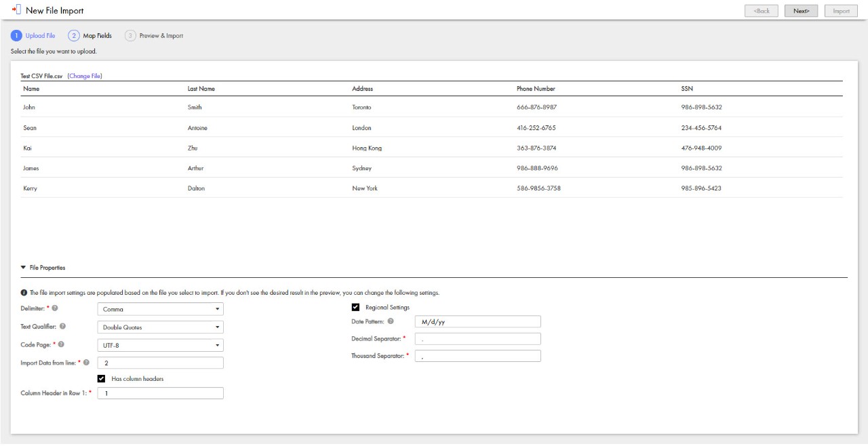Click the SSN cell in James's row
Screen dimensions: 868x446
click(701, 168)
